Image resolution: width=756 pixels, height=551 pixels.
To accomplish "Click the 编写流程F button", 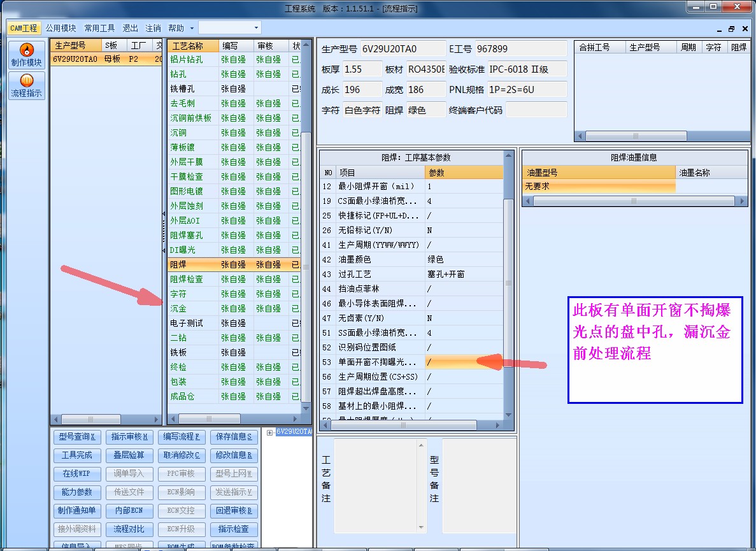I will point(182,437).
